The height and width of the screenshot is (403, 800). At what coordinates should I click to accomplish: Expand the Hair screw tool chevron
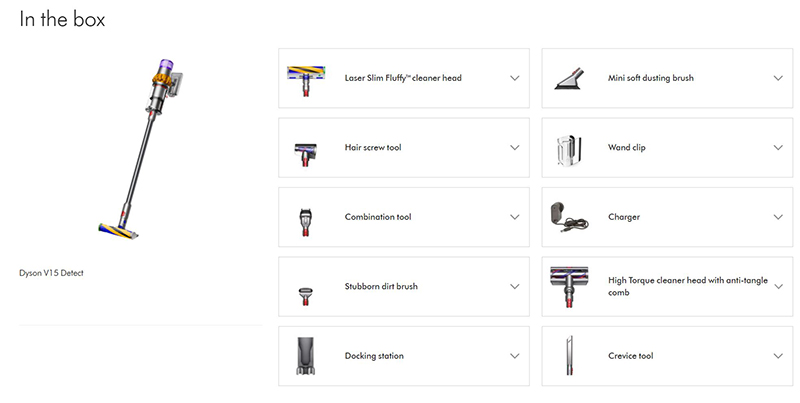tap(515, 148)
